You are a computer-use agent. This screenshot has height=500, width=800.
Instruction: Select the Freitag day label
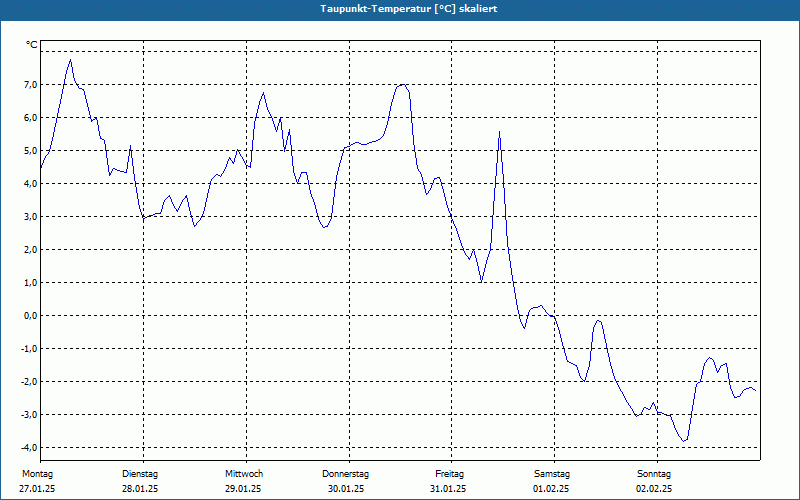[x=449, y=474]
